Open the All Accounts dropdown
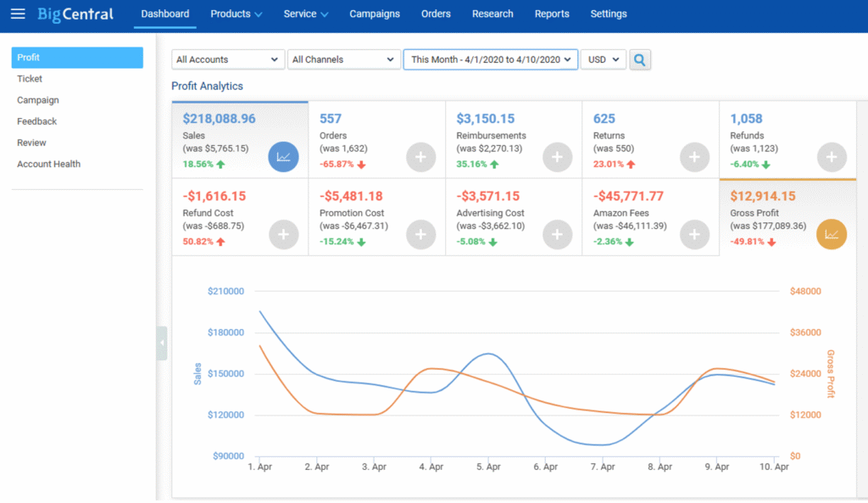This screenshot has width=868, height=503. [227, 59]
